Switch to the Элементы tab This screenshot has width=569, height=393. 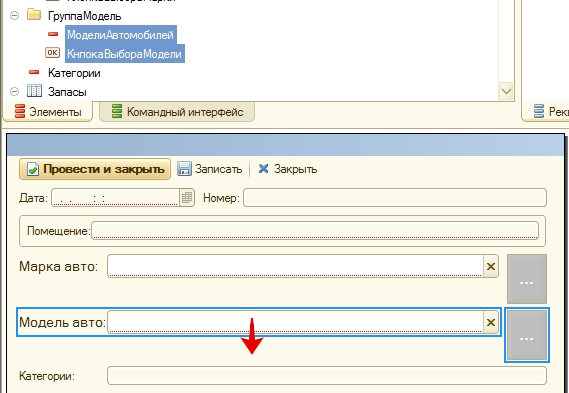pos(48,112)
